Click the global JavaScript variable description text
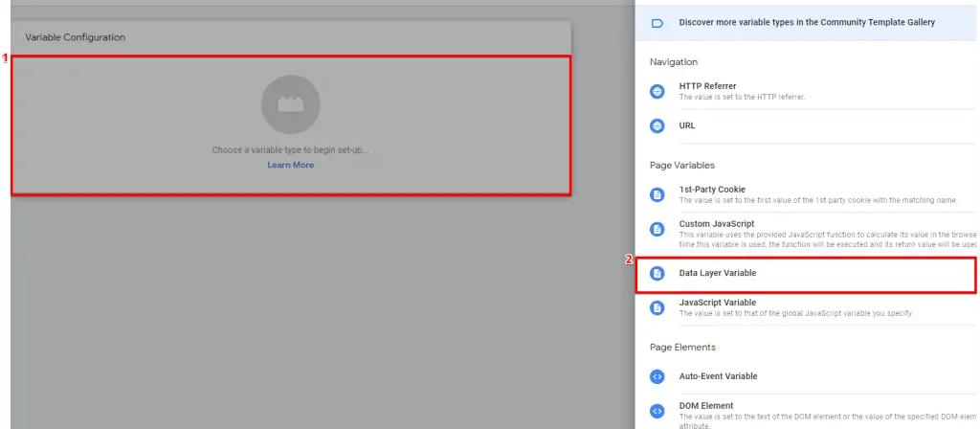Screen dimensions: 980x429 [x=795, y=313]
